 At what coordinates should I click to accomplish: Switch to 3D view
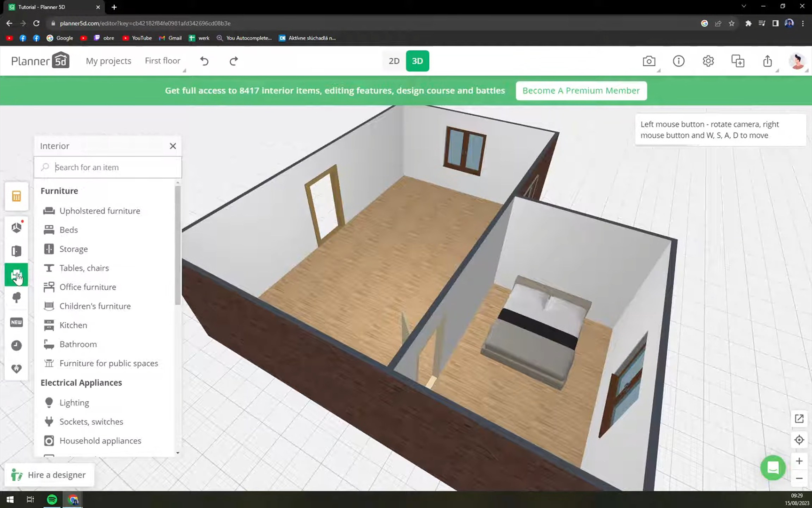coord(417,61)
